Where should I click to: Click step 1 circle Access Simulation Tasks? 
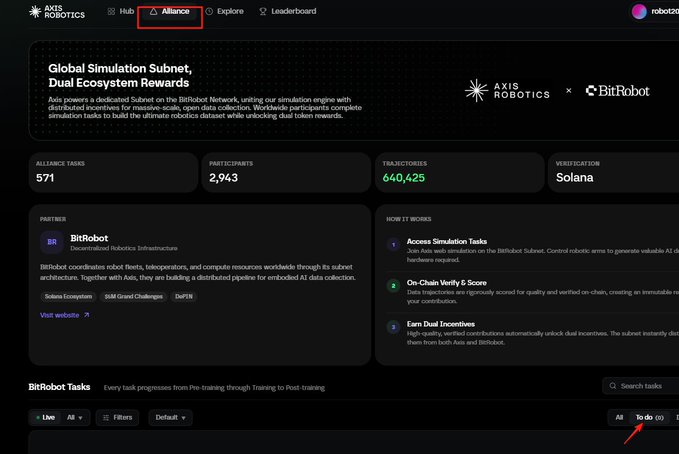(x=393, y=245)
